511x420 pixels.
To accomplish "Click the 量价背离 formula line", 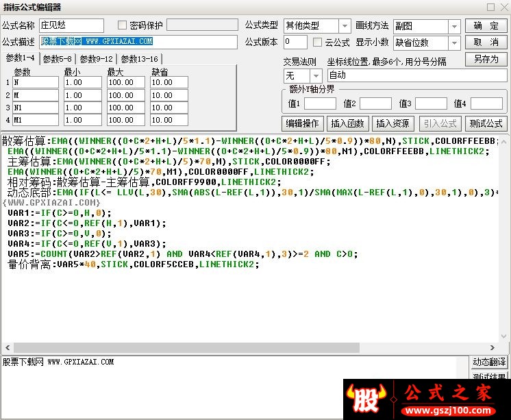I will point(134,264).
